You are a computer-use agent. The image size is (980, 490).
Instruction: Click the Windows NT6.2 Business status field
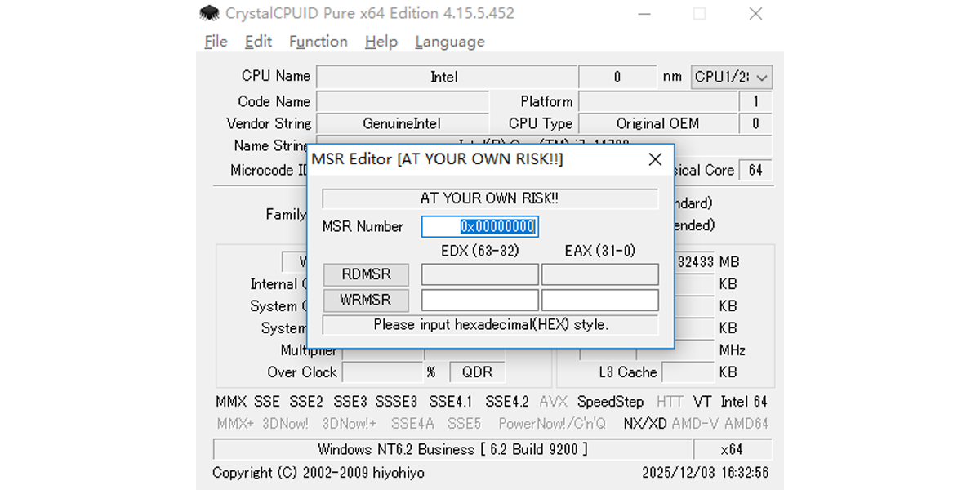pos(452,449)
